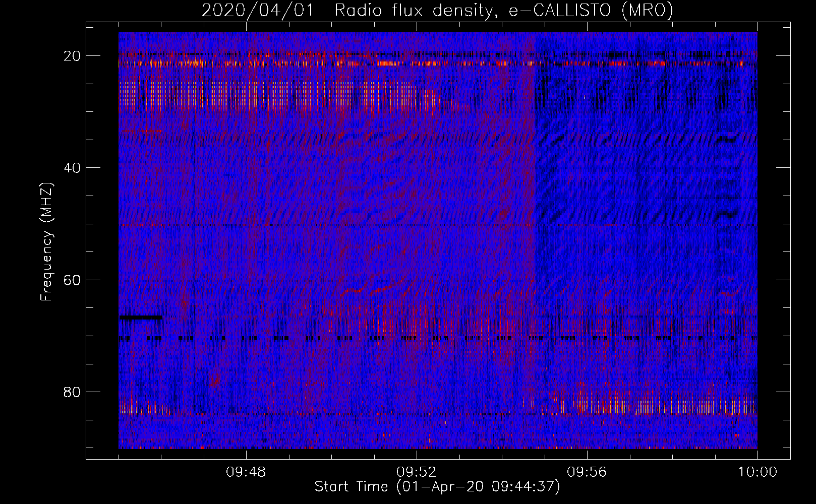This screenshot has width=816, height=504.
Task: Click the 09:48 time tick label
Action: click(246, 472)
